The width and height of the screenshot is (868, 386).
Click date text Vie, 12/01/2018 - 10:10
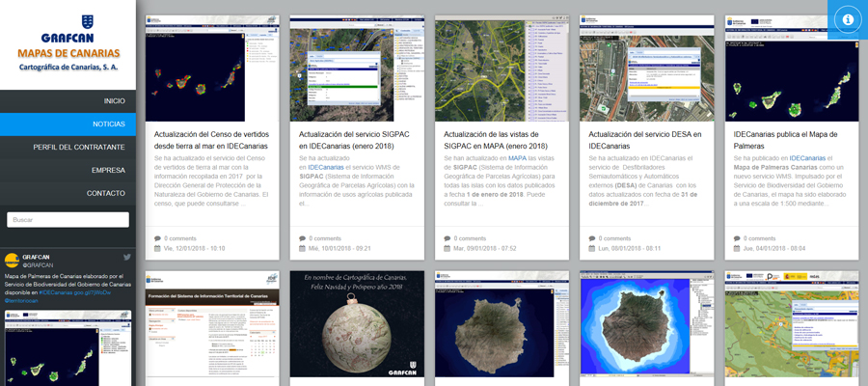coord(195,248)
